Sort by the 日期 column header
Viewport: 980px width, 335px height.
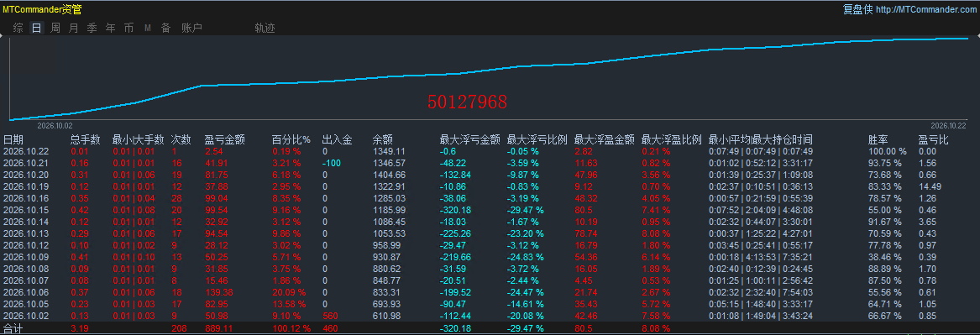tap(13, 139)
